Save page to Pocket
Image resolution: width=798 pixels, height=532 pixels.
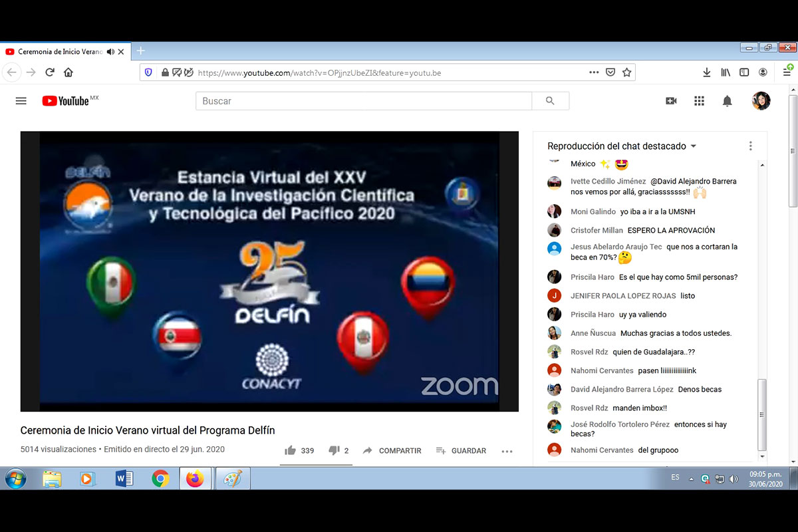click(x=610, y=72)
